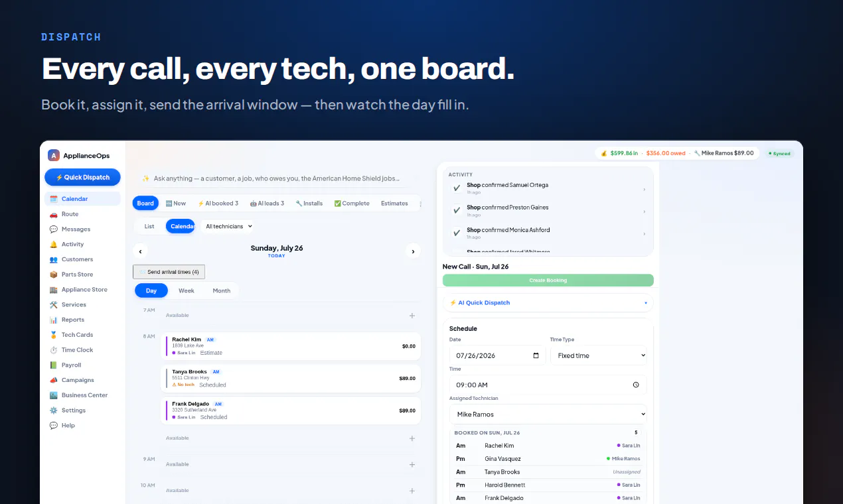The image size is (843, 504).
Task: Open Assigned Technician Mike Ramos dropdown
Action: click(548, 414)
